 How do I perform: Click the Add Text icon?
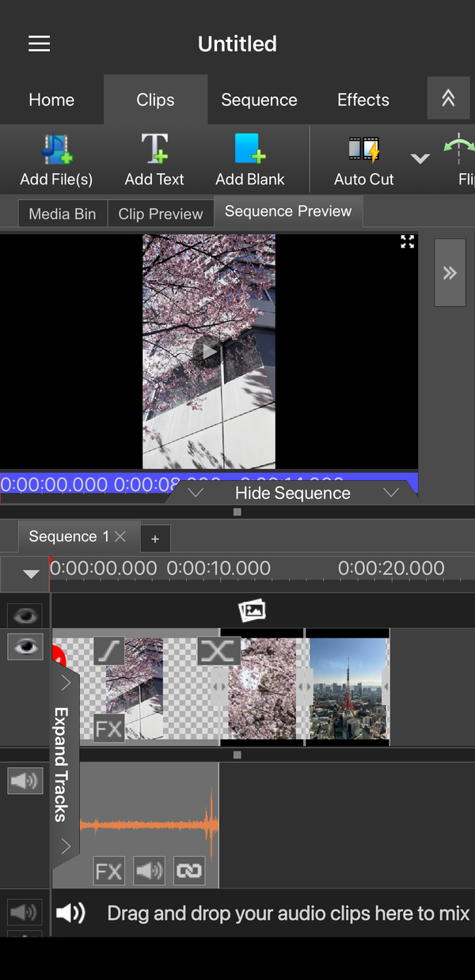(x=154, y=149)
